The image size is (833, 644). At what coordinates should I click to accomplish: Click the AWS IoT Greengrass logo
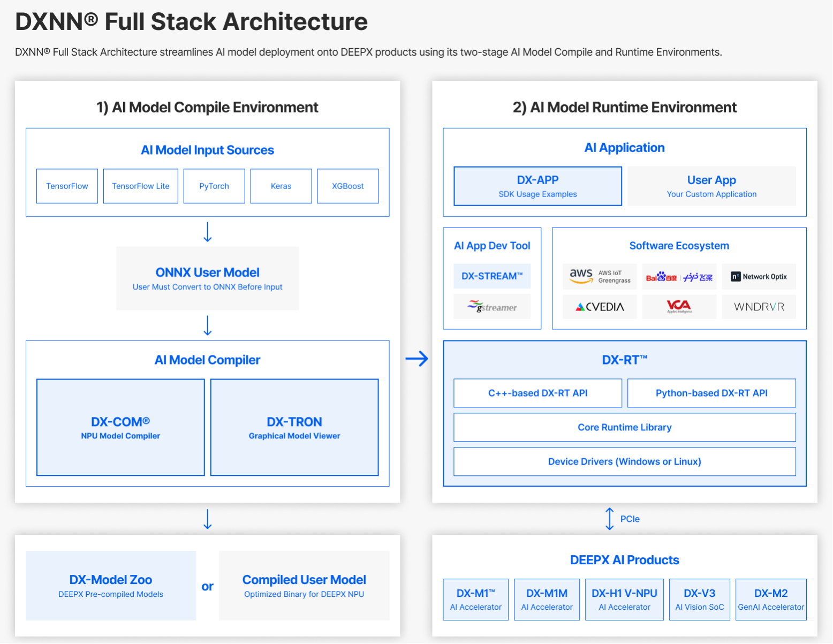click(600, 276)
